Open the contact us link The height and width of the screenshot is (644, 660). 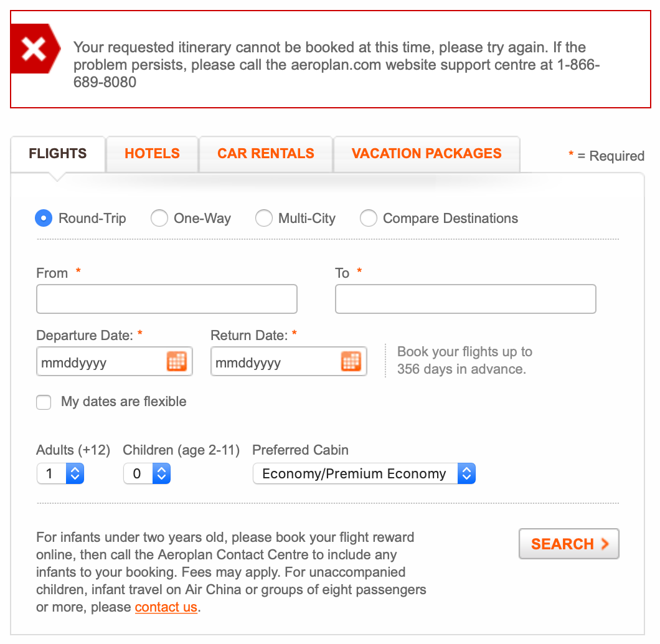tap(166, 607)
